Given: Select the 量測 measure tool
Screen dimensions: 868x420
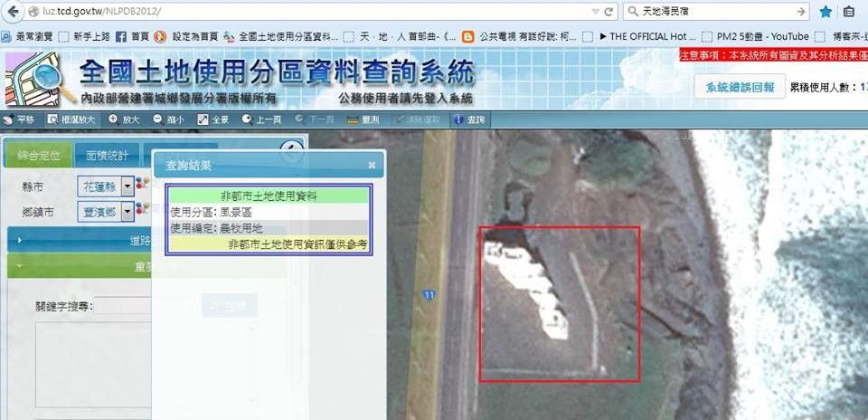Looking at the screenshot, I should [x=363, y=119].
